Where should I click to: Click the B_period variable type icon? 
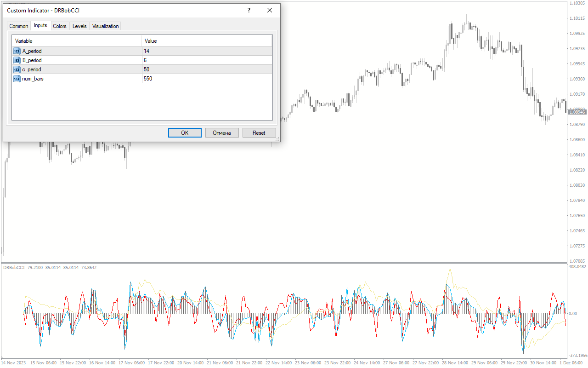(x=17, y=60)
